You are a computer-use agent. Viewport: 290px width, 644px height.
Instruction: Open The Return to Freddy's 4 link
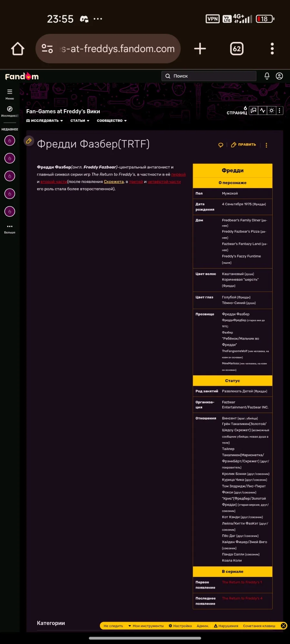click(x=242, y=598)
